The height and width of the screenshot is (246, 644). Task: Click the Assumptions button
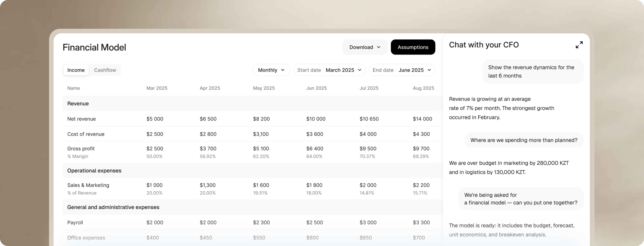pyautogui.click(x=413, y=47)
